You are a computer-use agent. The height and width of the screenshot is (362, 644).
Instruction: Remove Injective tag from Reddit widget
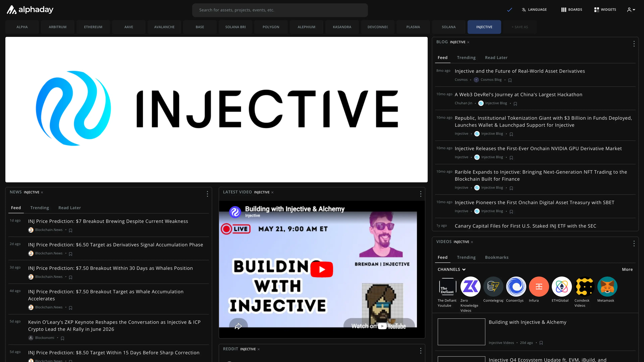[258, 349]
